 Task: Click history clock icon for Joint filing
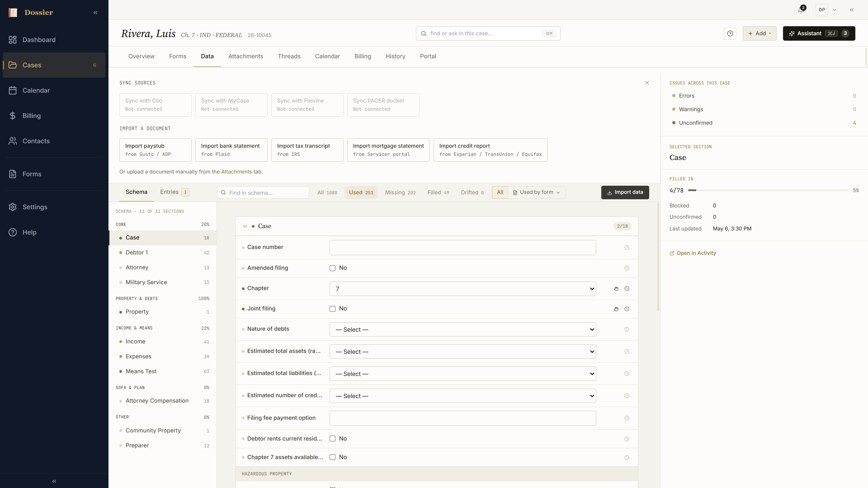pyautogui.click(x=627, y=309)
